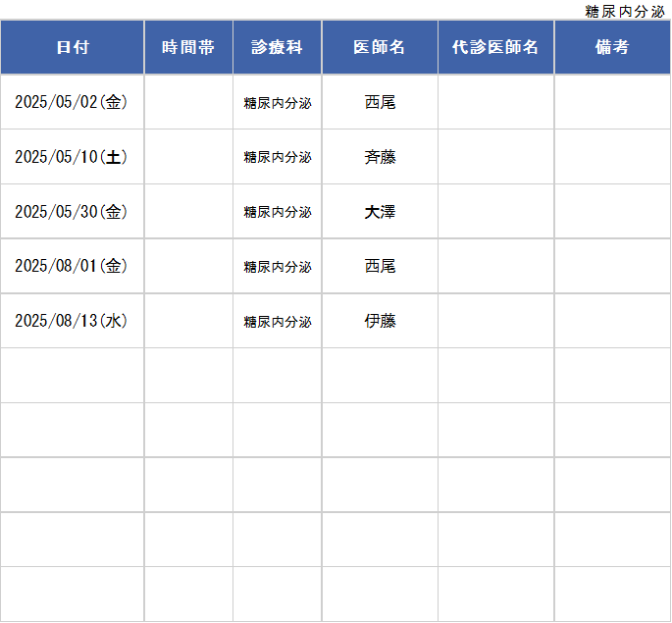Click doctor name 大澤
672x623 pixels.
[380, 212]
